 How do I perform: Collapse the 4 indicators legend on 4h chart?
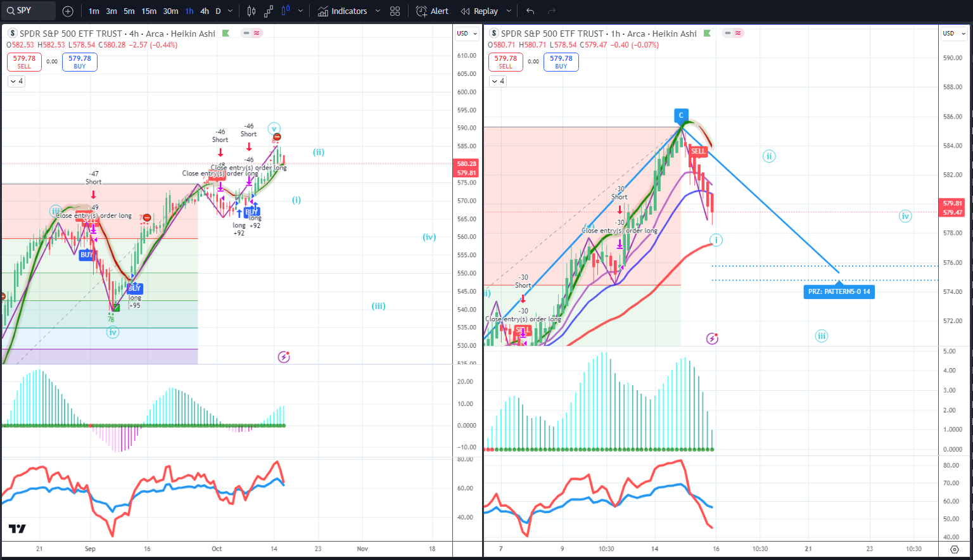click(x=16, y=81)
